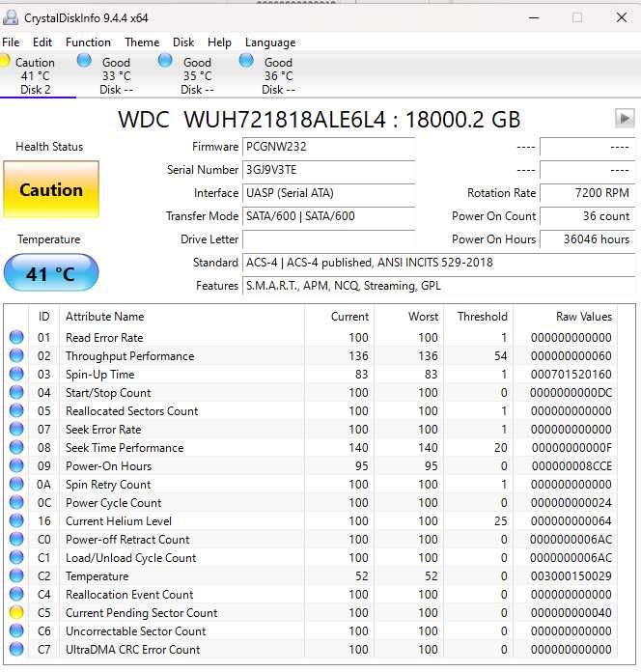This screenshot has width=641, height=672.
Task: Click raw value 000701520160 for Spin-Up Time
Action: [x=571, y=375]
